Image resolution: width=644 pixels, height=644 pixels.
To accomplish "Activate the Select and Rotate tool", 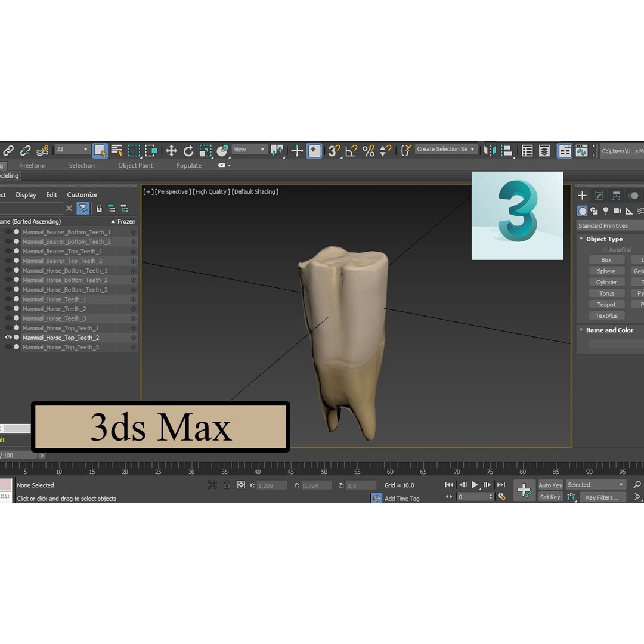I will (x=188, y=151).
